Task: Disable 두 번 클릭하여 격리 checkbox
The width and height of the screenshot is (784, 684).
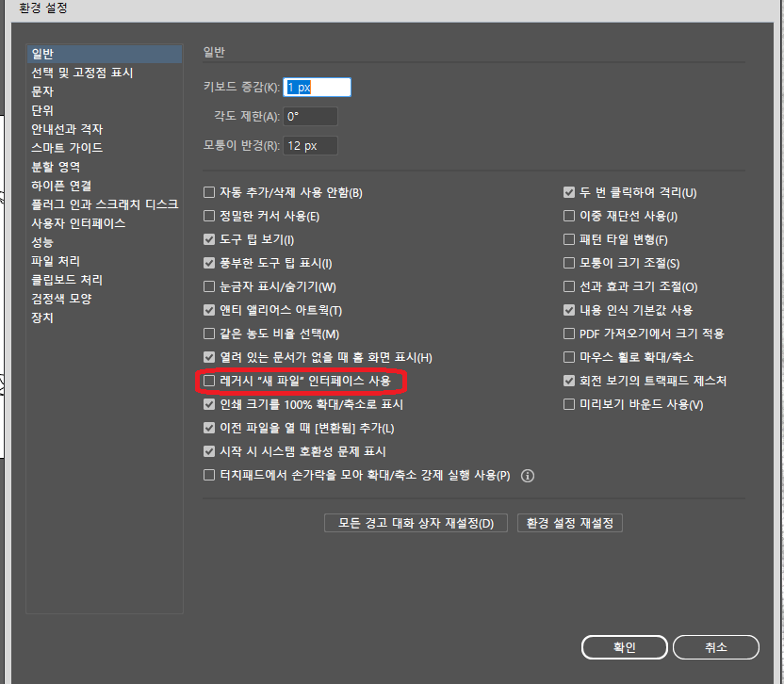Action: click(569, 192)
